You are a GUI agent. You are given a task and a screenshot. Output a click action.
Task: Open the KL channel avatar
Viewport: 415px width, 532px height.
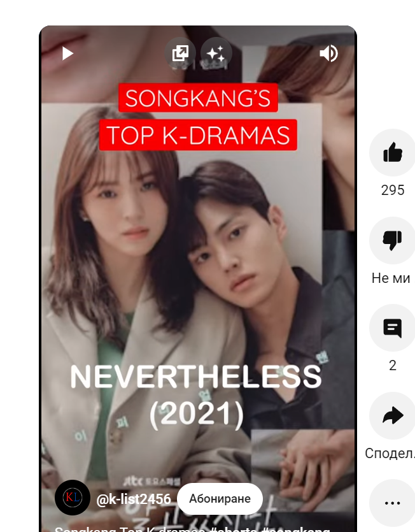[73, 498]
